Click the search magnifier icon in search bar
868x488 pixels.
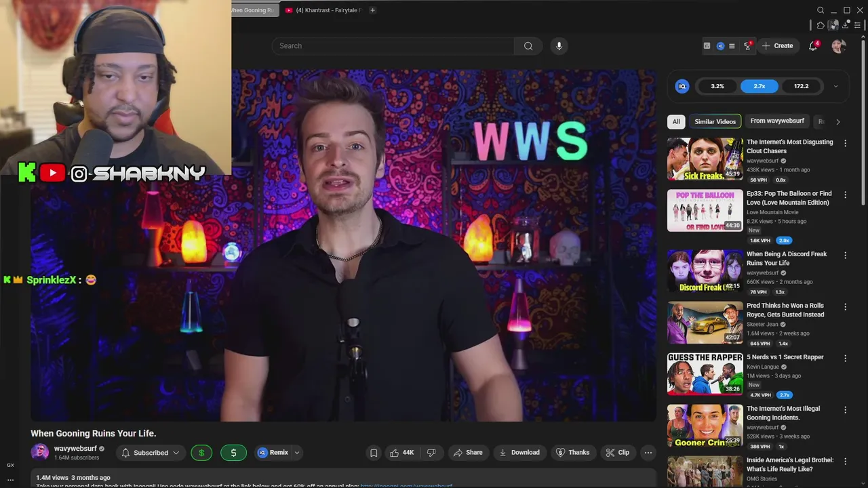[x=528, y=46]
